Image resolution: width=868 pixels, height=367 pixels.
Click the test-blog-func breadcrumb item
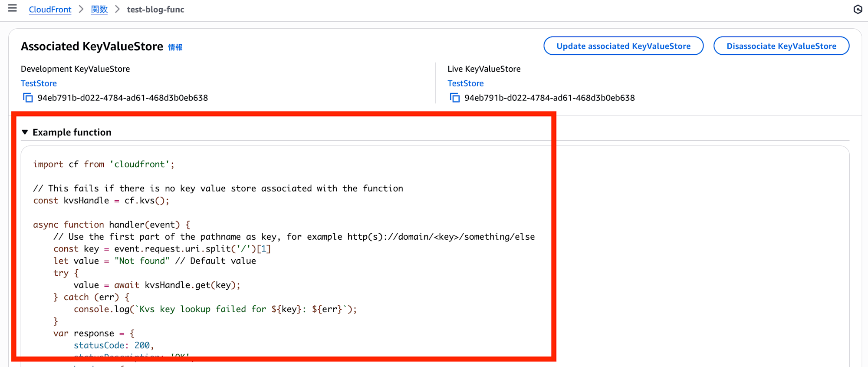155,10
